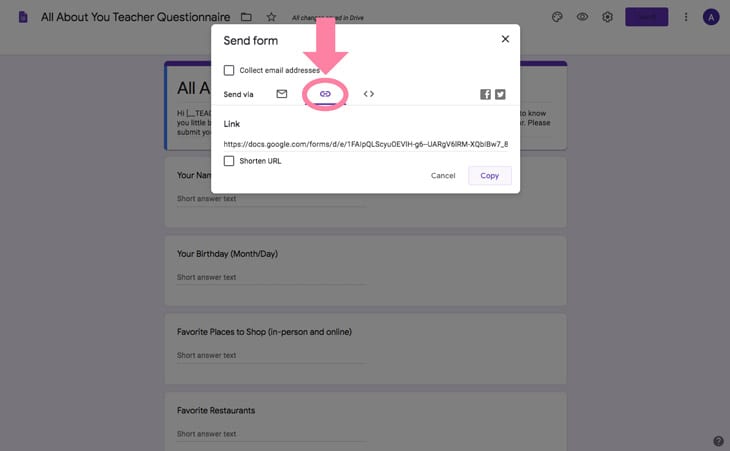Open the help question mark icon
Screen dimensions: 730x451
pos(718,441)
